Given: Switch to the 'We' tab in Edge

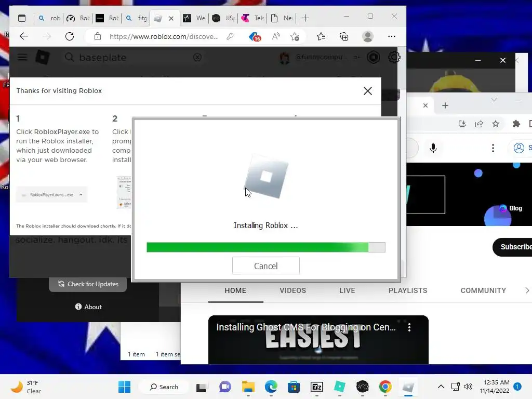Looking at the screenshot, I should (194, 18).
